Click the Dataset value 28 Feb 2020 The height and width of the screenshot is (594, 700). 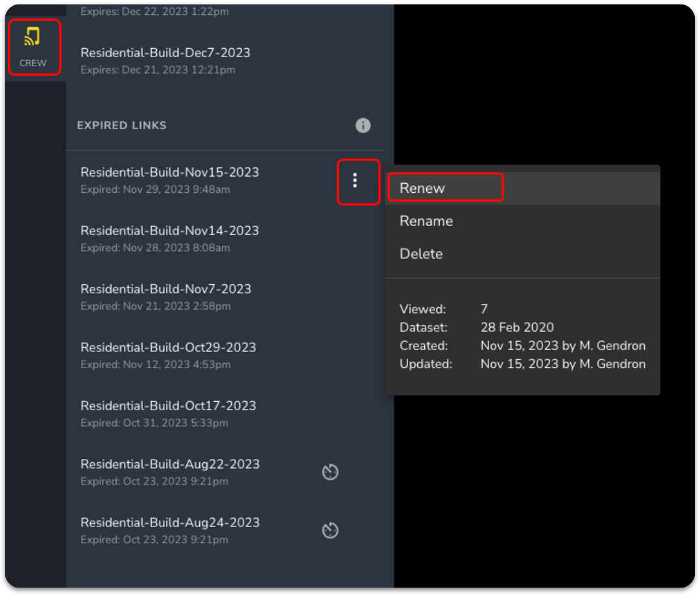(517, 327)
